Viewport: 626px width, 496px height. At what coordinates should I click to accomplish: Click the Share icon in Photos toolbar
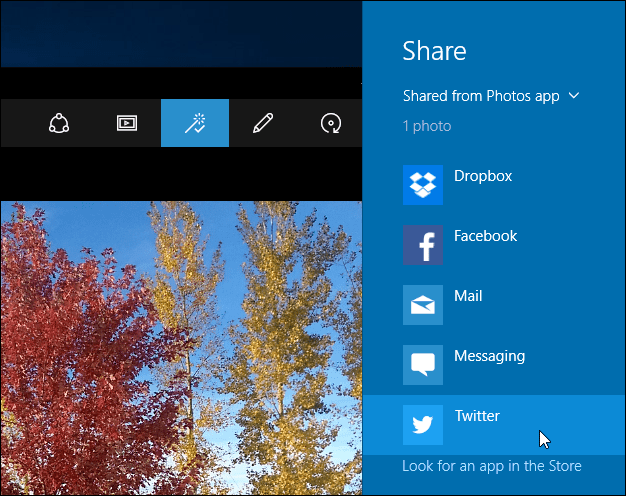click(x=59, y=123)
